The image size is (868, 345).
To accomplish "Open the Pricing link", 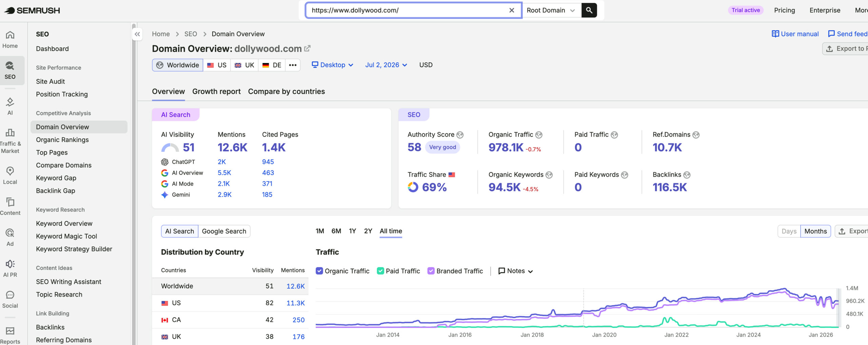I will coord(784,10).
